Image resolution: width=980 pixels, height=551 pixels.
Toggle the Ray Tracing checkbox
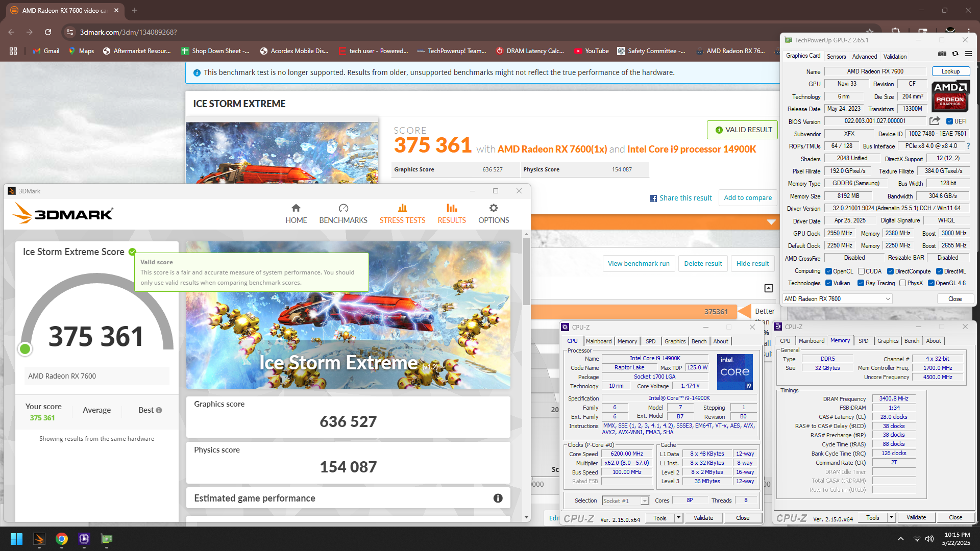pos(861,283)
